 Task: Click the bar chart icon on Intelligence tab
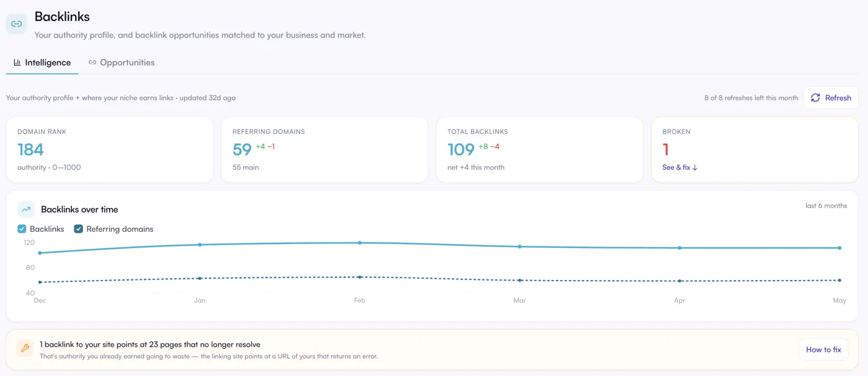click(17, 63)
